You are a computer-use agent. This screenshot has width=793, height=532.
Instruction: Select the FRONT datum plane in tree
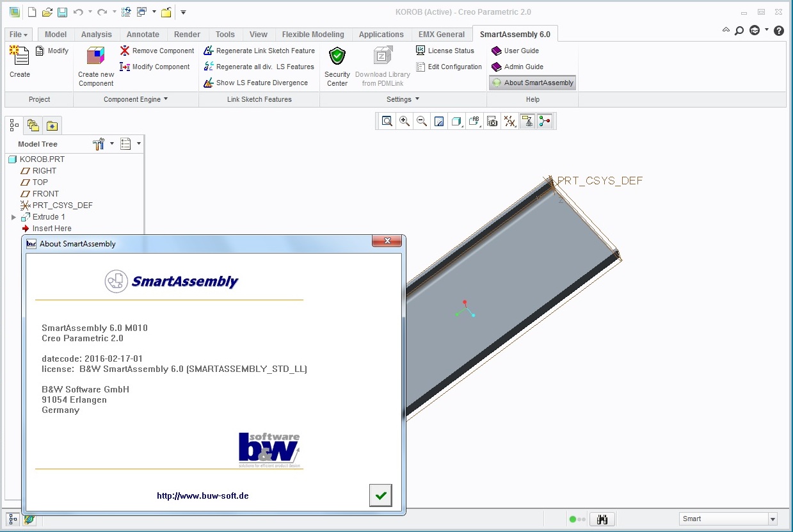tap(40, 194)
